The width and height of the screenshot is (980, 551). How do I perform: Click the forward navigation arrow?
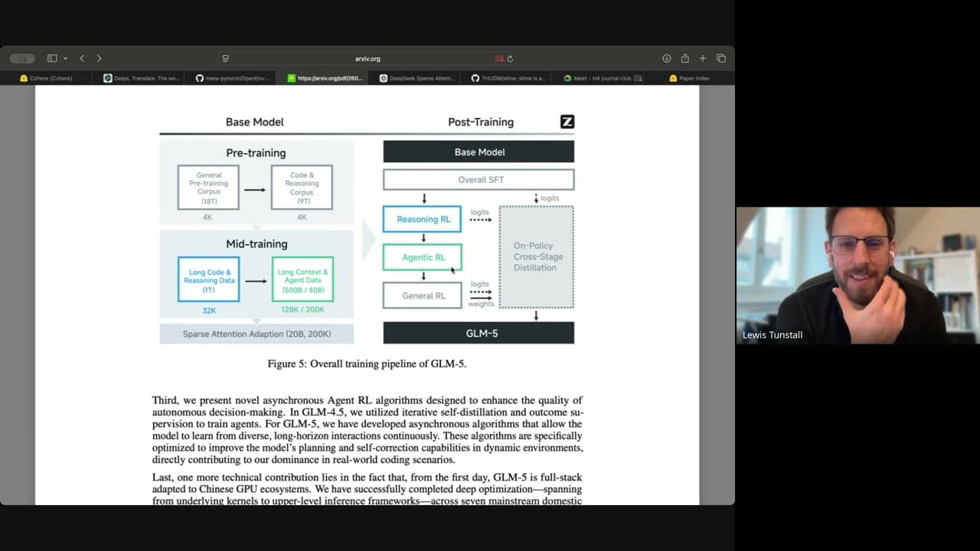[x=99, y=57]
